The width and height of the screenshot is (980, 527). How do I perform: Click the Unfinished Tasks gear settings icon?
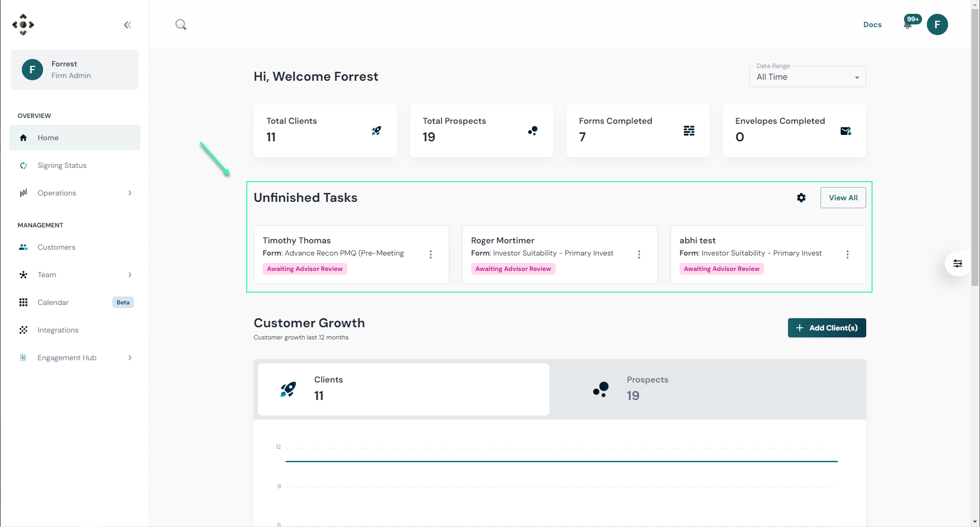point(801,198)
